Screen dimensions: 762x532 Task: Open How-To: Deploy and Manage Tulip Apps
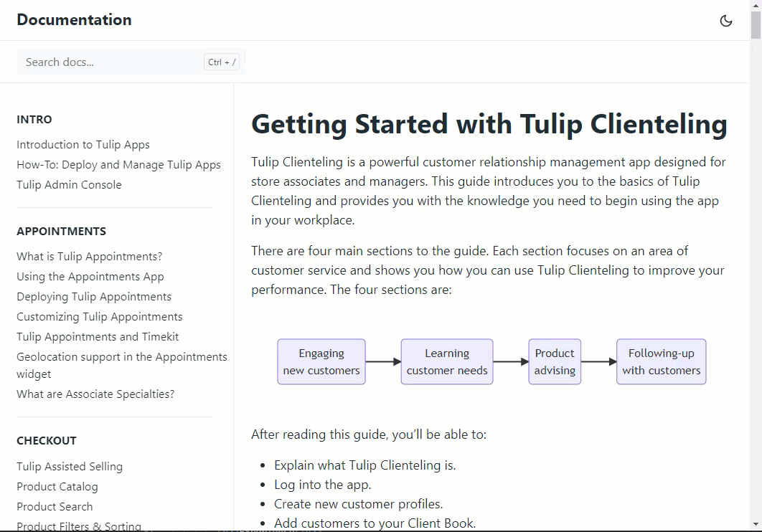click(118, 165)
